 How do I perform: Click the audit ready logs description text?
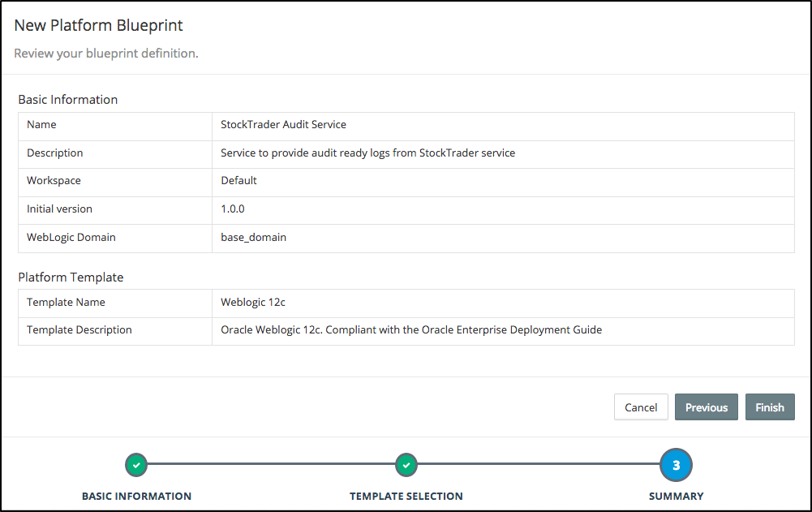367,153
